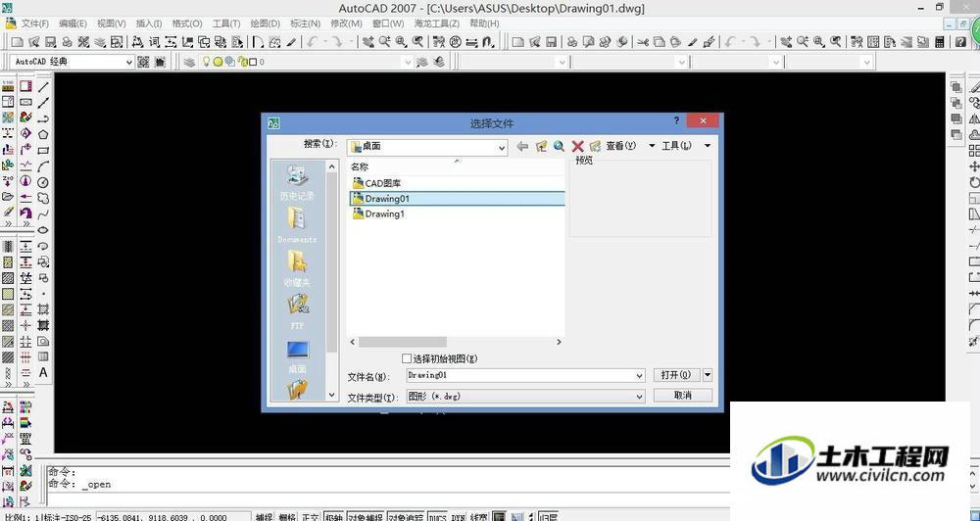The image size is (980, 521).
Task: Select the Spline draw tool
Action: (x=43, y=214)
